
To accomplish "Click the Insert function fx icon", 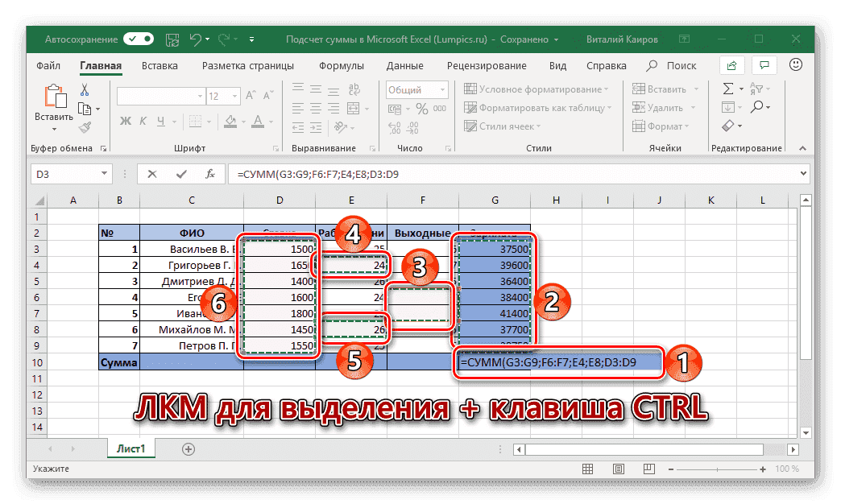I will [x=212, y=174].
